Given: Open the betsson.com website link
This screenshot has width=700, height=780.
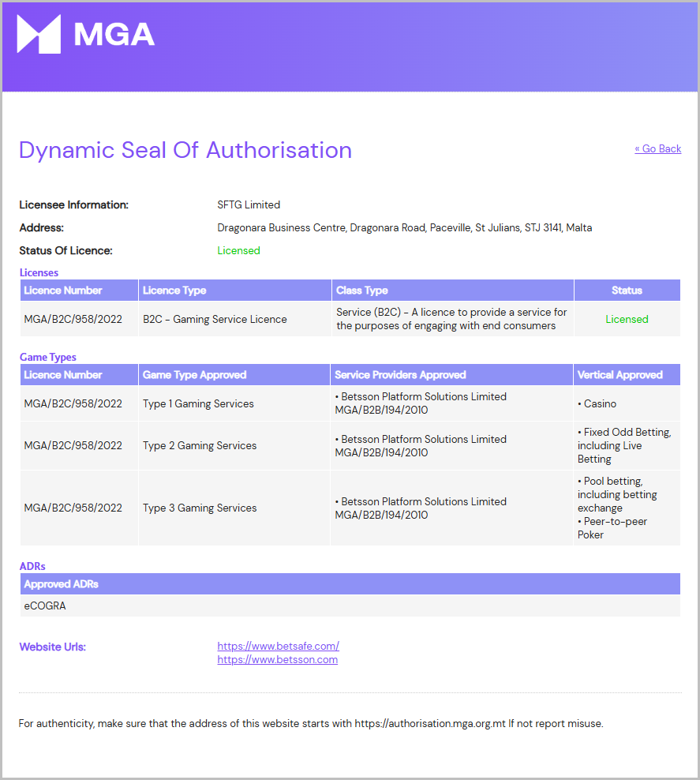Looking at the screenshot, I should click(x=278, y=660).
